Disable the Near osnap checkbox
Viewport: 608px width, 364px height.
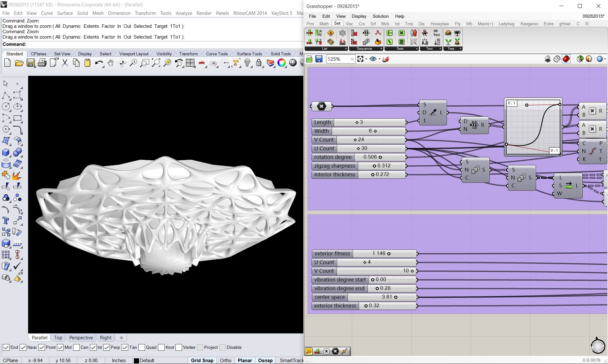click(x=23, y=347)
